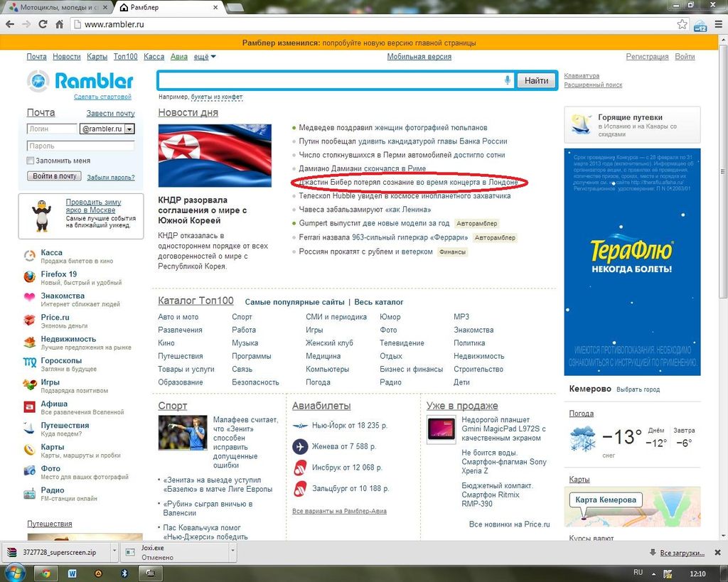Open the Карта Кемерова map preview
728x582 pixels.
[632, 507]
